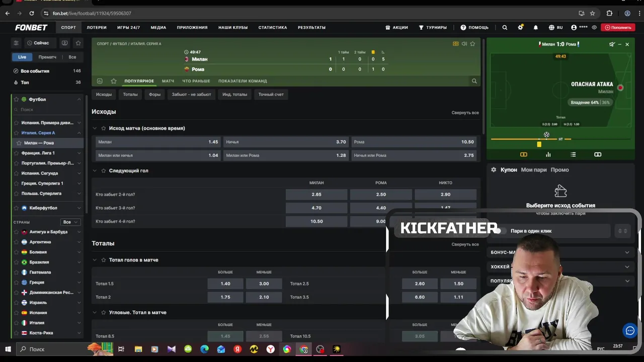The height and width of the screenshot is (362, 644).
Task: Click the search magnifier in top header
Action: (505, 28)
